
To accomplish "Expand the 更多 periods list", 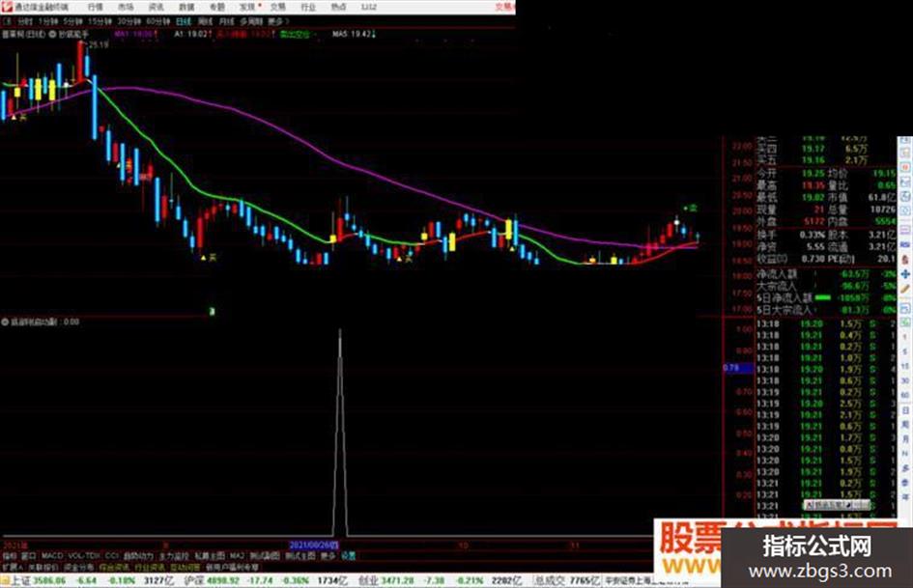I will tap(276, 21).
